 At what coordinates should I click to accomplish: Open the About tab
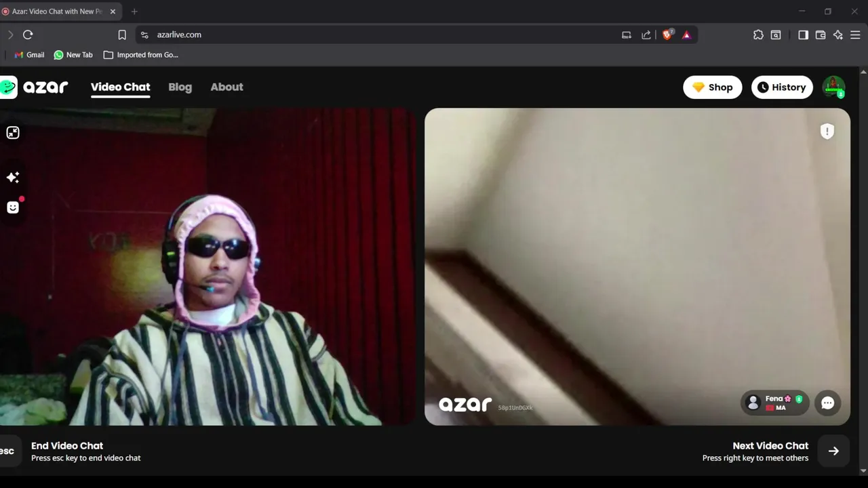pos(226,87)
